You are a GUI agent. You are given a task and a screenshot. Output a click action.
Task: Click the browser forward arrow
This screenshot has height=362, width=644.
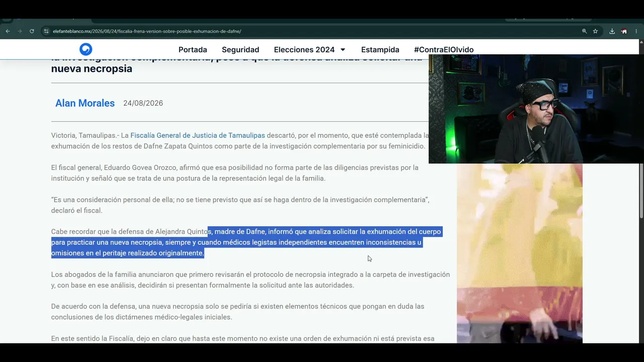[x=20, y=31]
